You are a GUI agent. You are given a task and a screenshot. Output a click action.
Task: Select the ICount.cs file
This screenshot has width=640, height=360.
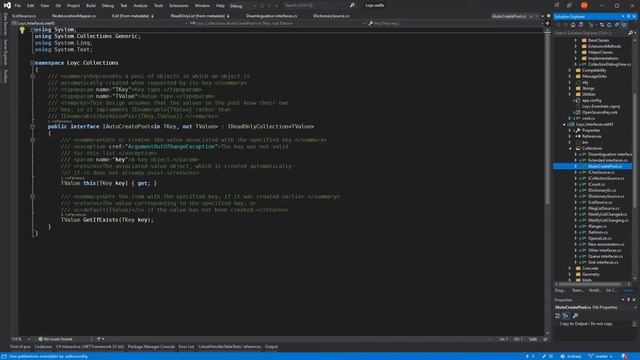tap(596, 184)
